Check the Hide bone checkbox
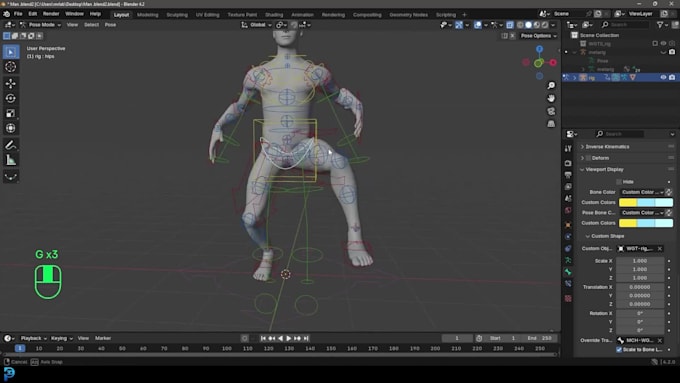 pos(619,182)
